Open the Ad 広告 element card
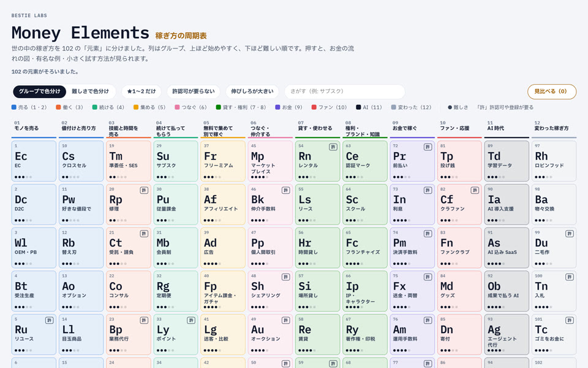The width and height of the screenshot is (588, 368). tap(223, 248)
